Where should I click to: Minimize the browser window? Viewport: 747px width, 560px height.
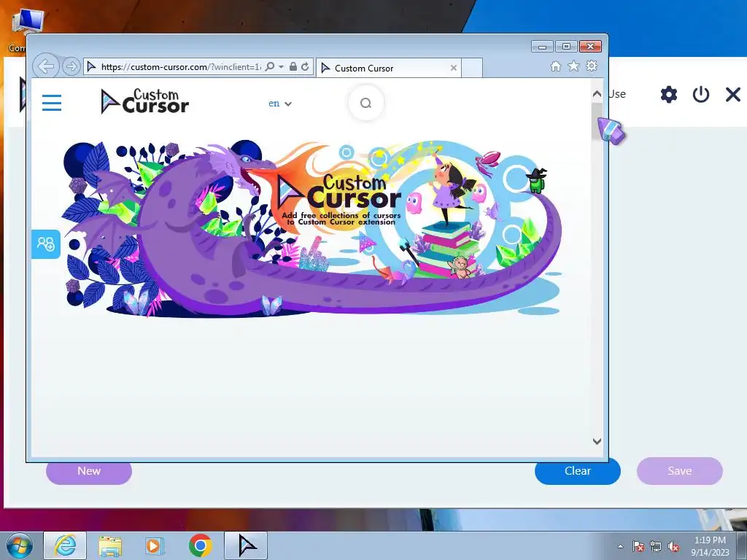(x=542, y=47)
